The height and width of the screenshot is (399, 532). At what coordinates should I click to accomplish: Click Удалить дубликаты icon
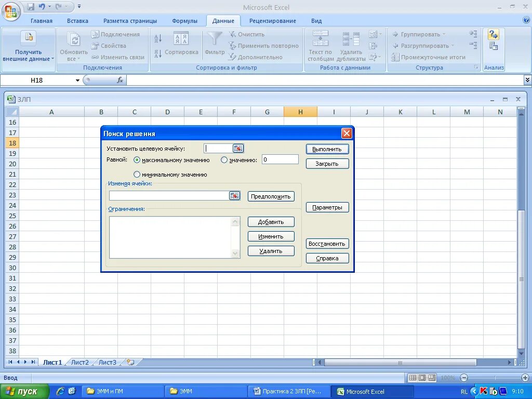[x=351, y=39]
